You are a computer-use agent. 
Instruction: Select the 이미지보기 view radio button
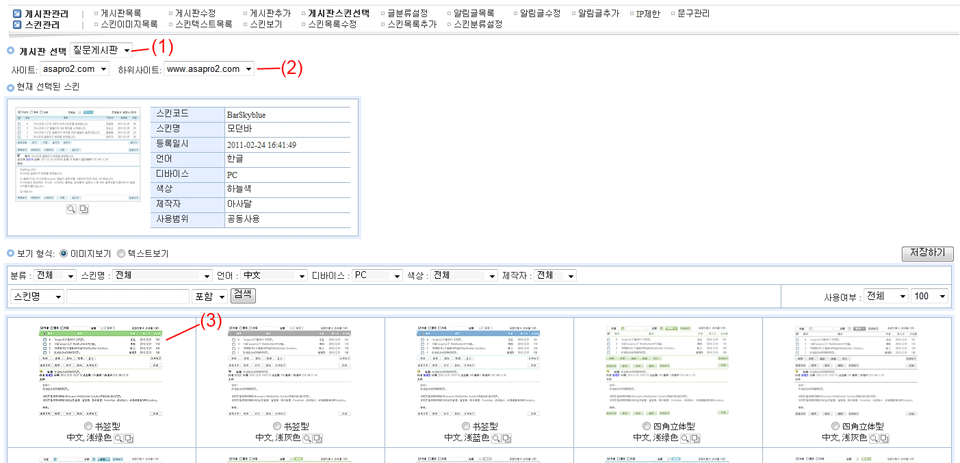(x=65, y=254)
